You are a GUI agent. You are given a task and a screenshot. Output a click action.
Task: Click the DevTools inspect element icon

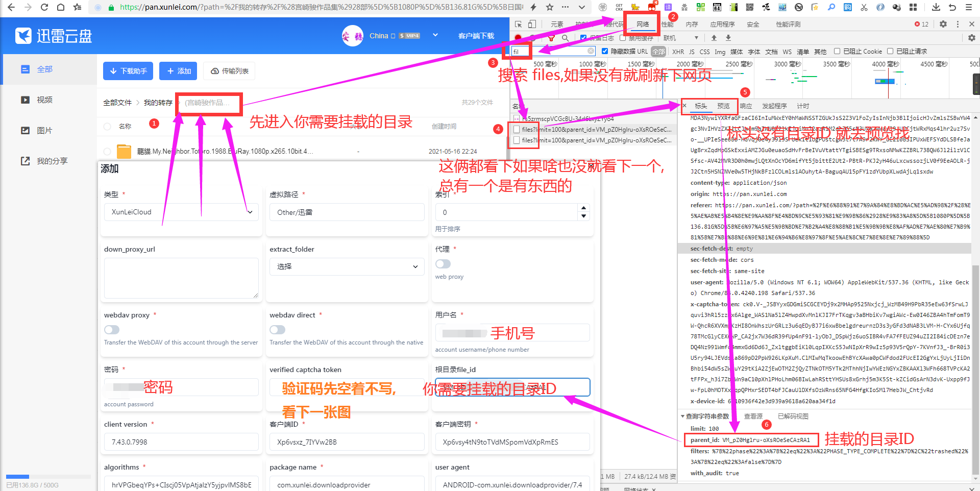pos(519,24)
